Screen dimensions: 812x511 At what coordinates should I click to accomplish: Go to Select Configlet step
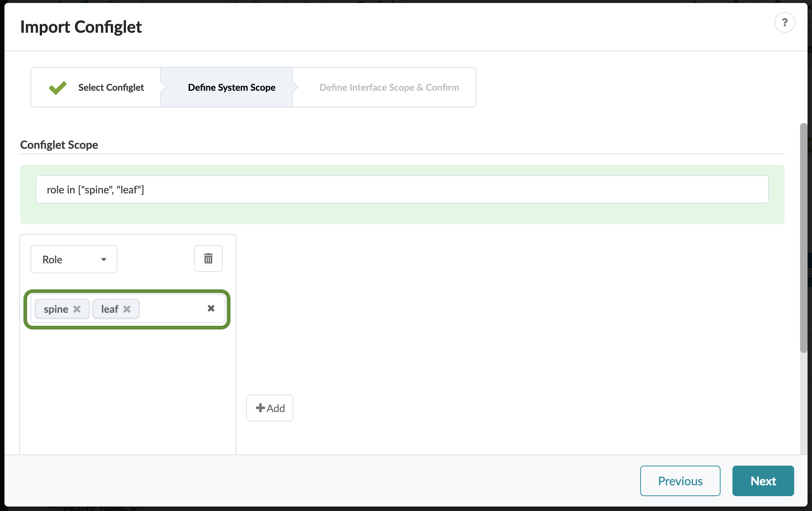point(96,87)
